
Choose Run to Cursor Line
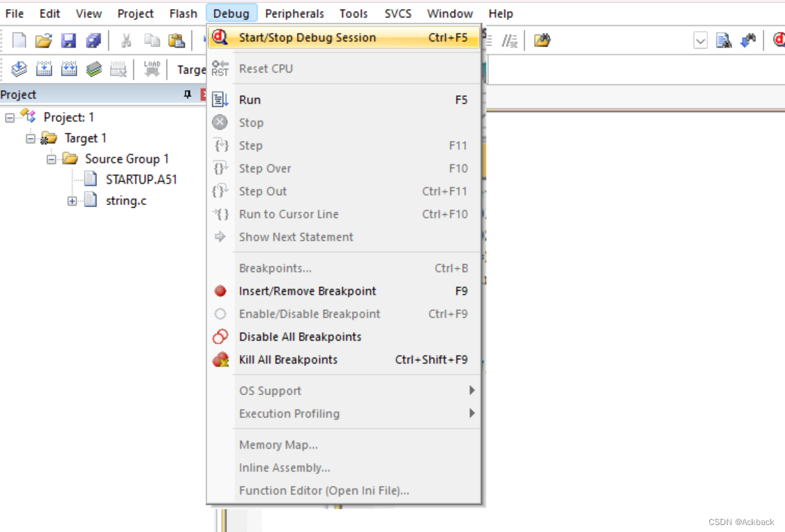pyautogui.click(x=344, y=214)
